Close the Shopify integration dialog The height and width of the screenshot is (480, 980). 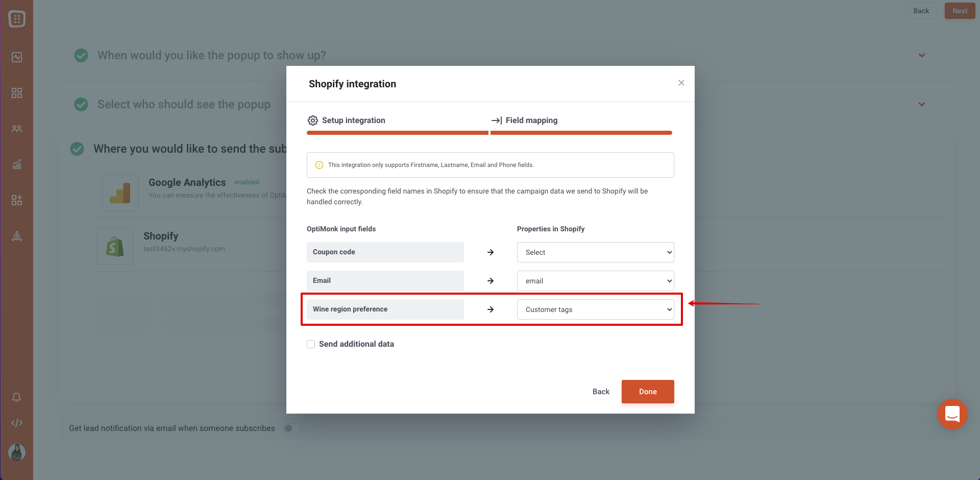681,83
